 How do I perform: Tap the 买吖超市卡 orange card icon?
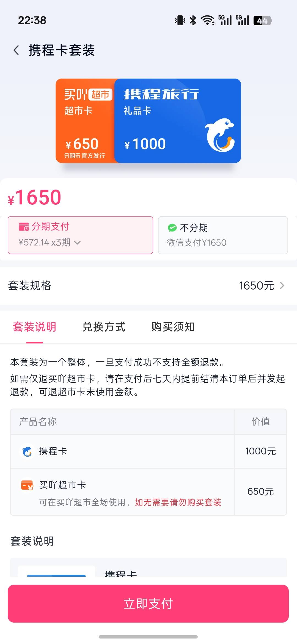point(27,485)
